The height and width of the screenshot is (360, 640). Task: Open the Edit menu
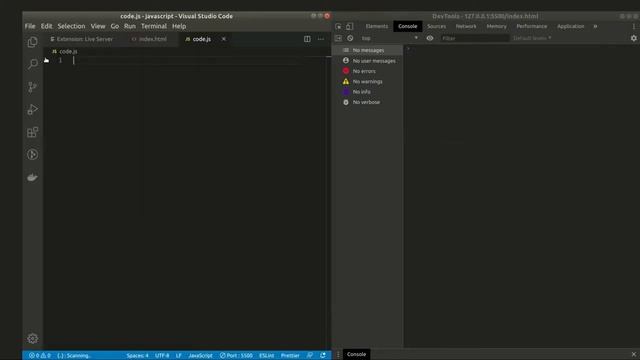point(47,26)
